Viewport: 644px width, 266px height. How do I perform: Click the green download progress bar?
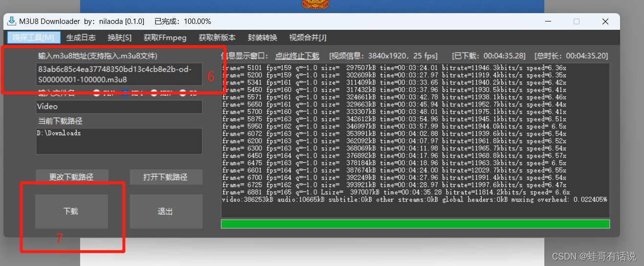click(x=415, y=224)
